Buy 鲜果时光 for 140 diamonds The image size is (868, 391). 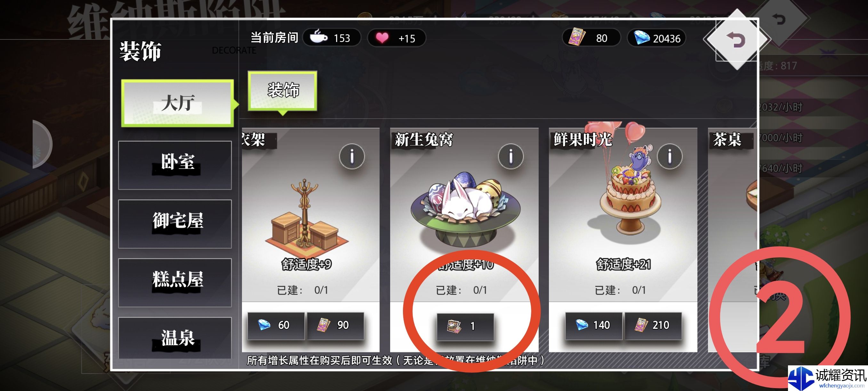[594, 325]
